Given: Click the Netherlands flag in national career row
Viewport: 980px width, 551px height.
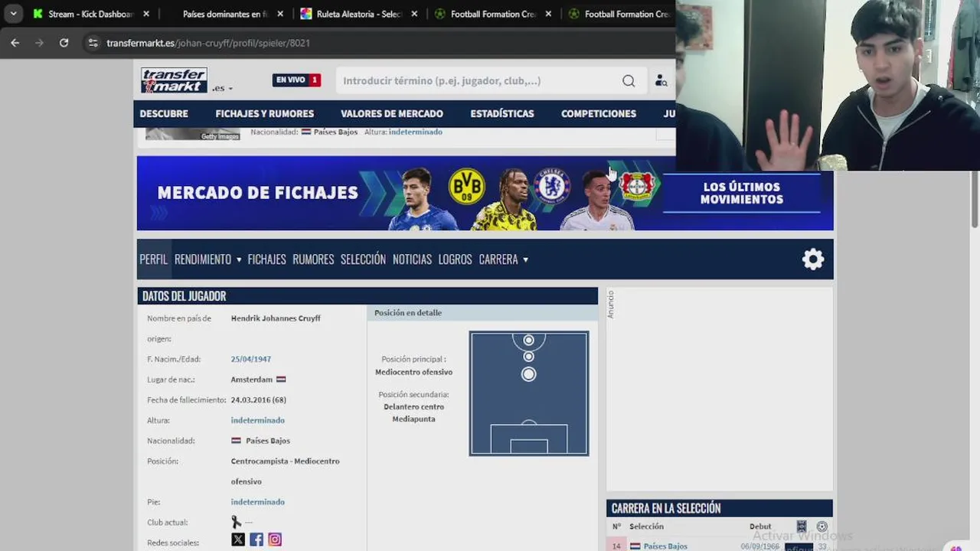Looking at the screenshot, I should (x=635, y=546).
